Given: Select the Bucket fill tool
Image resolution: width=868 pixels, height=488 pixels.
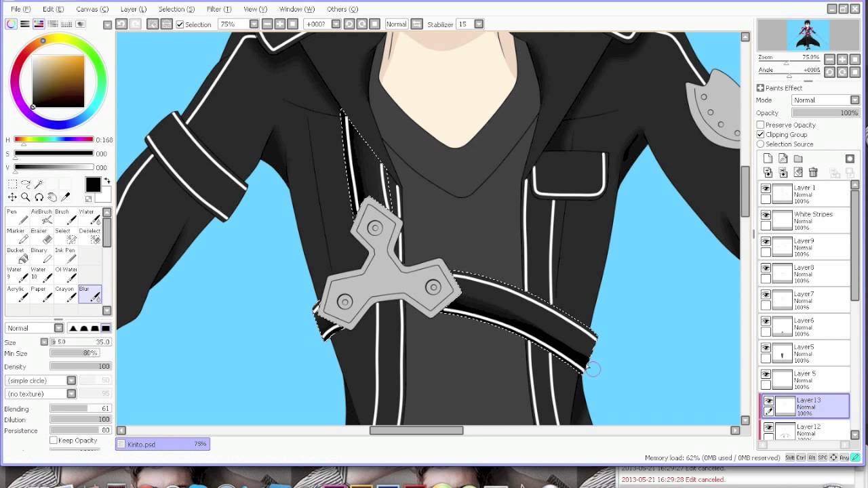Looking at the screenshot, I should [x=16, y=255].
